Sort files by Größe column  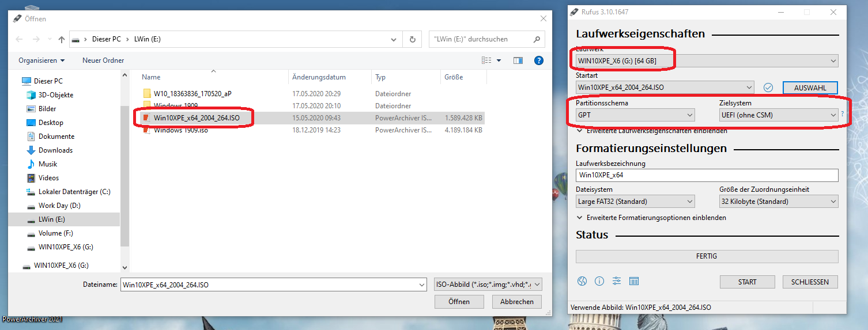click(x=463, y=77)
